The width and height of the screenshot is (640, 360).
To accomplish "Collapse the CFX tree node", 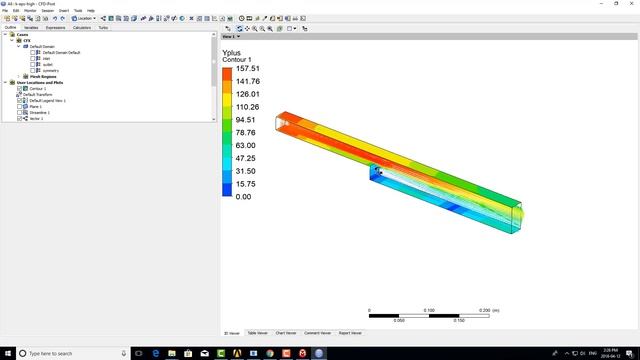I will (x=12, y=40).
